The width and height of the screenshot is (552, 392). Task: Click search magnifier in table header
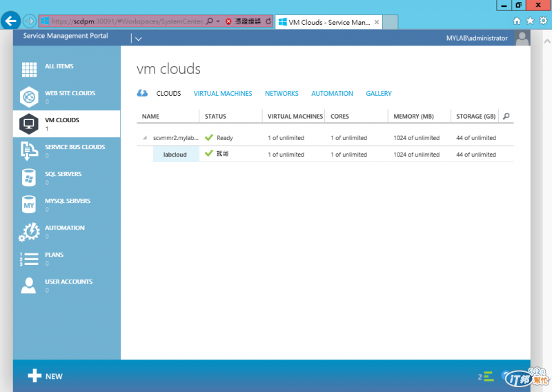(506, 116)
